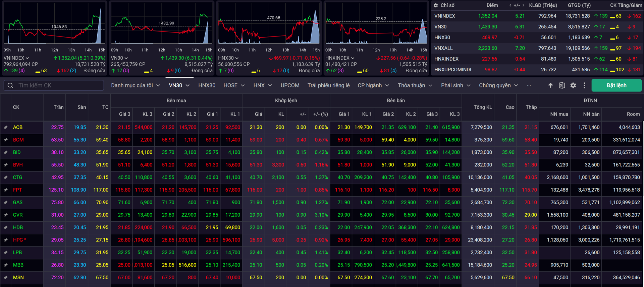Click GVR total volume 7,153,300
The width and height of the screenshot is (644, 287).
tap(481, 215)
